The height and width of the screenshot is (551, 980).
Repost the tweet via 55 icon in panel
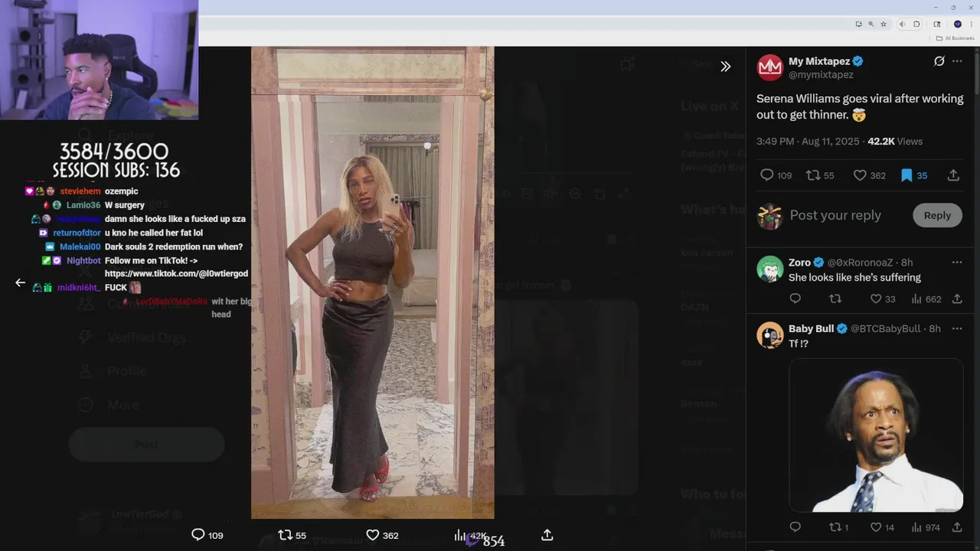coord(820,175)
